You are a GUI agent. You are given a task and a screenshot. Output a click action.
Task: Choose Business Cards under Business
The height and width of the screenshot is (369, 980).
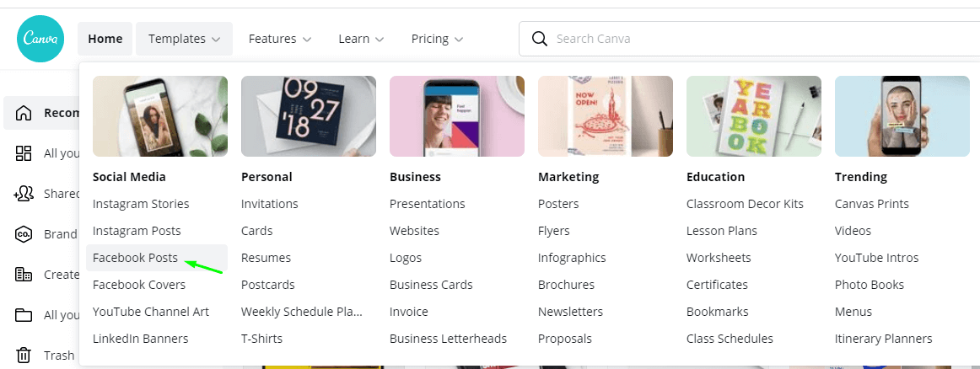428,285
